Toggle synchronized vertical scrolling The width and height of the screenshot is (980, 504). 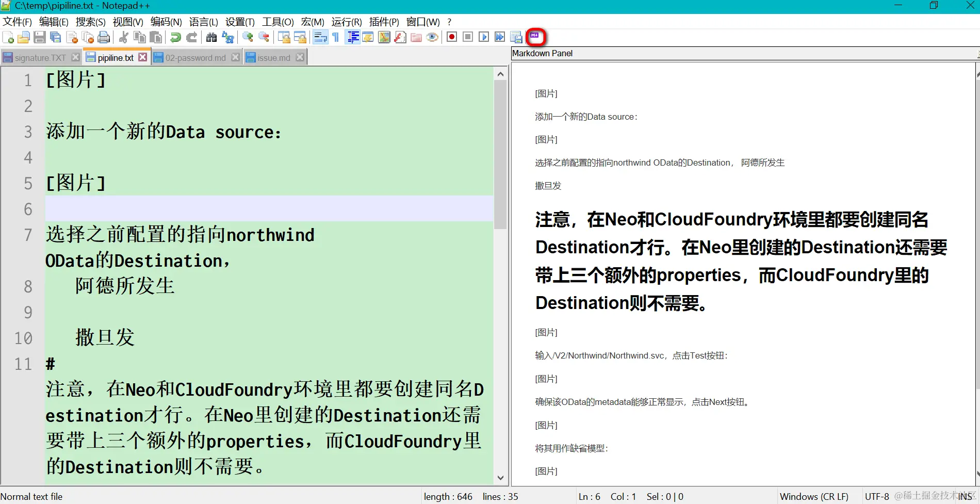[284, 37]
